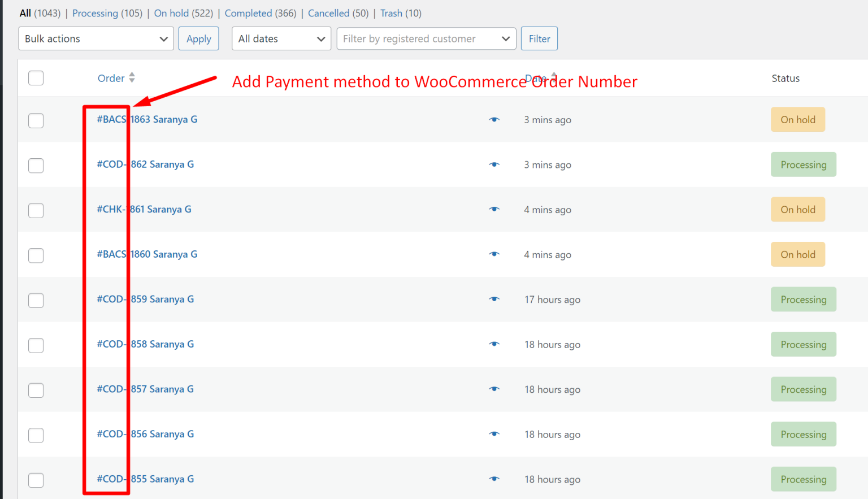Preview order #COD-1855 with the eye icon
Viewport: 868px width, 499px height.
coord(494,479)
